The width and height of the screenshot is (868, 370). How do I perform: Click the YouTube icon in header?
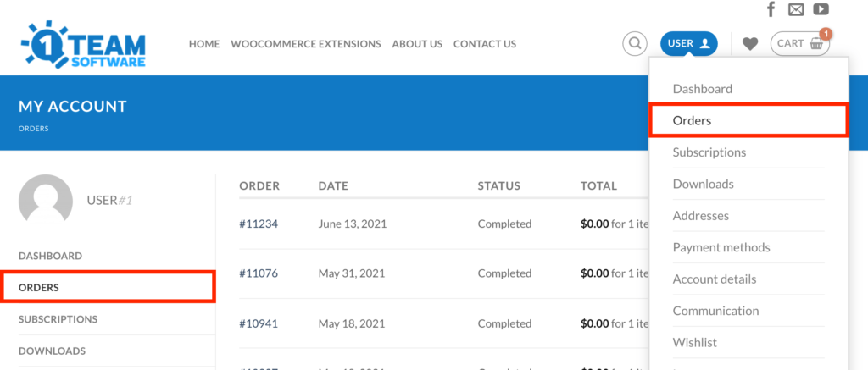821,10
